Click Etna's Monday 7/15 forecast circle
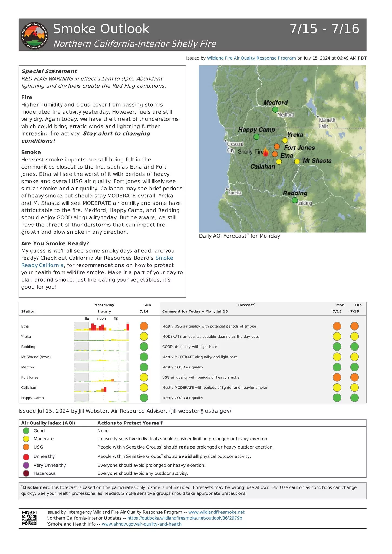Image resolution: width=392 pixels, height=554 pixels. tap(337, 326)
